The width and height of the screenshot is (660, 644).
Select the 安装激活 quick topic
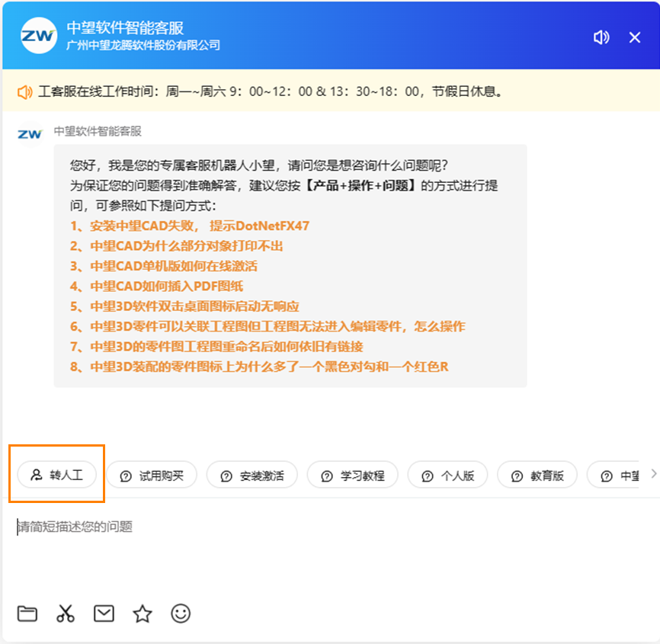pos(252,476)
